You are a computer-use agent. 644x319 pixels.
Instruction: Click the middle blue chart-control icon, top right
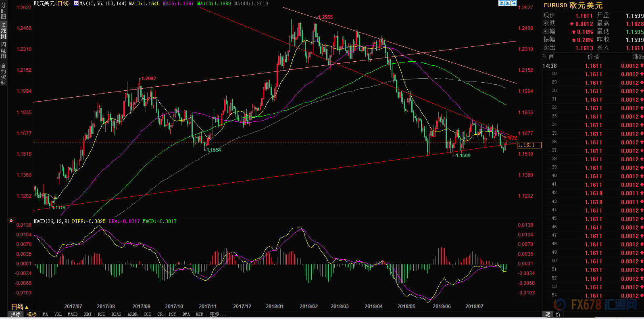pyautogui.click(x=508, y=3)
